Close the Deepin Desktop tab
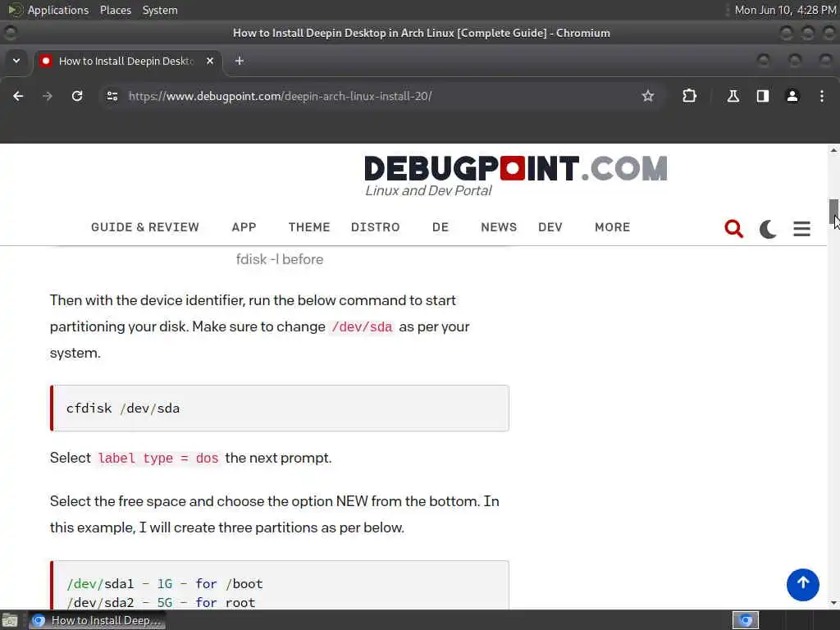Image resolution: width=840 pixels, height=630 pixels. click(x=210, y=61)
